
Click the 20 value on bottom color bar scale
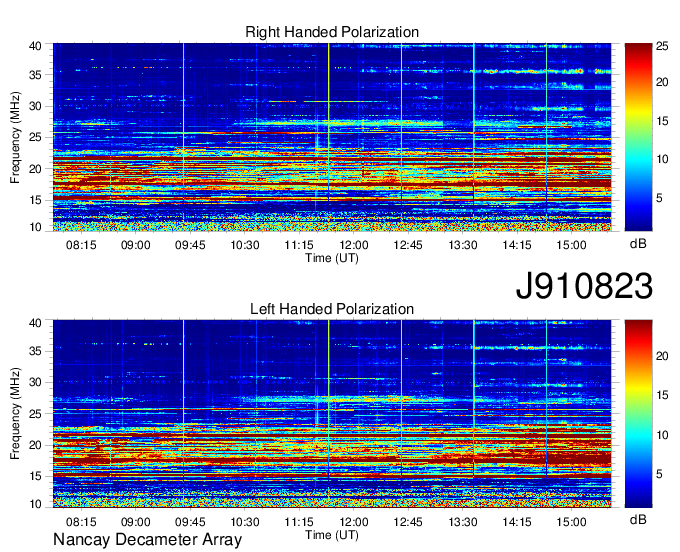tap(662, 356)
